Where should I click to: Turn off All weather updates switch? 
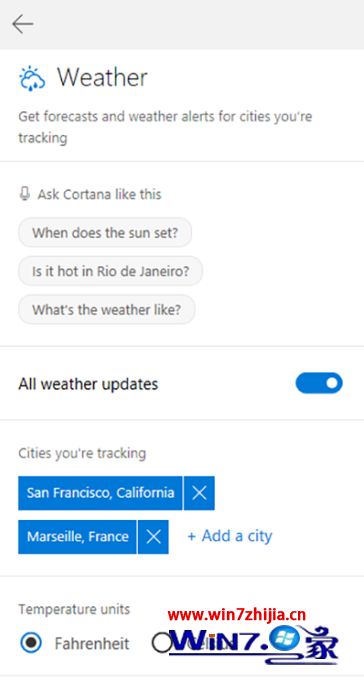point(319,383)
